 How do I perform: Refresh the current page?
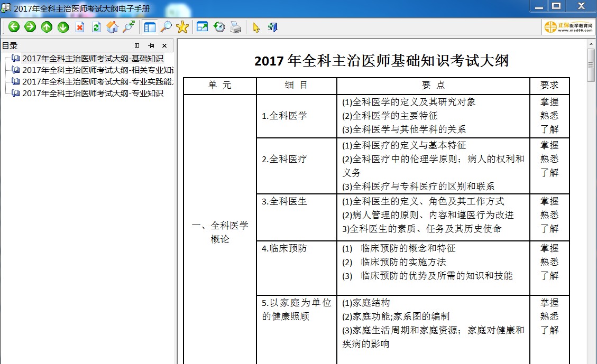tap(96, 27)
